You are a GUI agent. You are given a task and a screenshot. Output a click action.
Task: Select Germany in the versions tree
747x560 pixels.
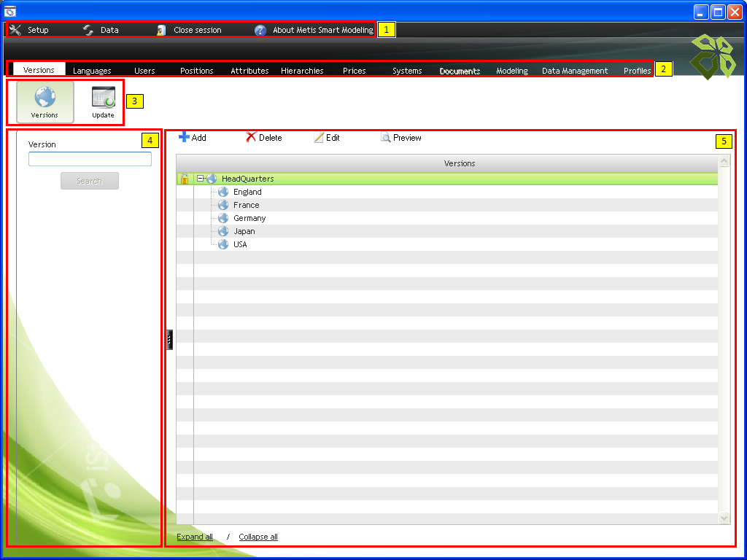(x=249, y=218)
